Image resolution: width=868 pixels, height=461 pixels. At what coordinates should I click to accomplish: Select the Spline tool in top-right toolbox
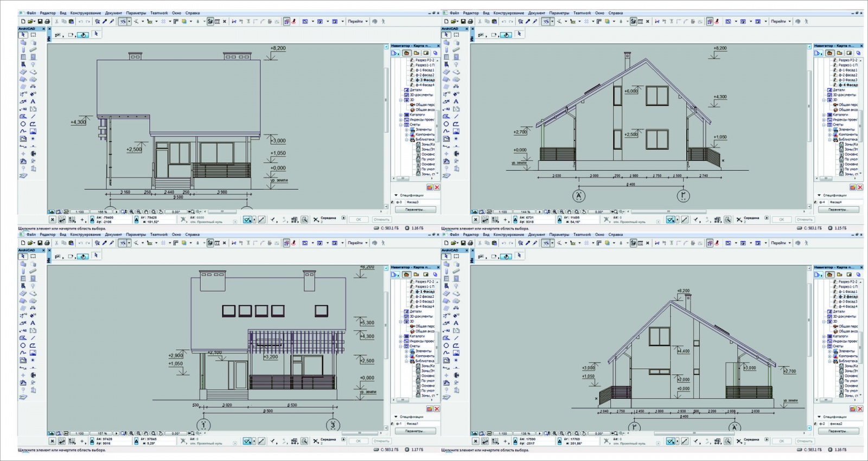click(446, 131)
